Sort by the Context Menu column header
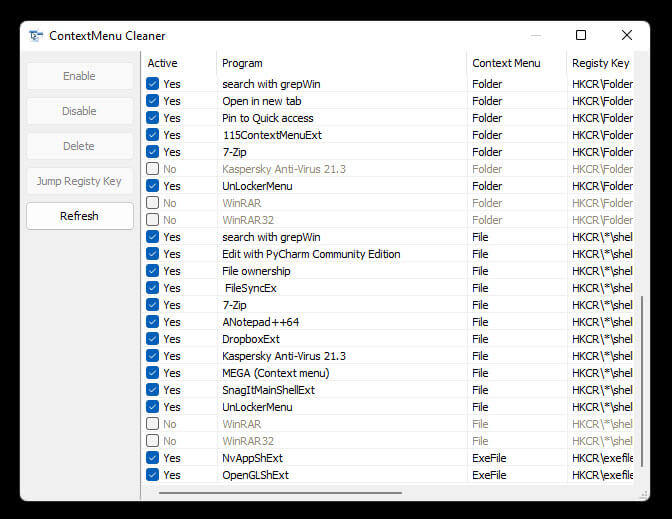672x519 pixels. coord(516,63)
